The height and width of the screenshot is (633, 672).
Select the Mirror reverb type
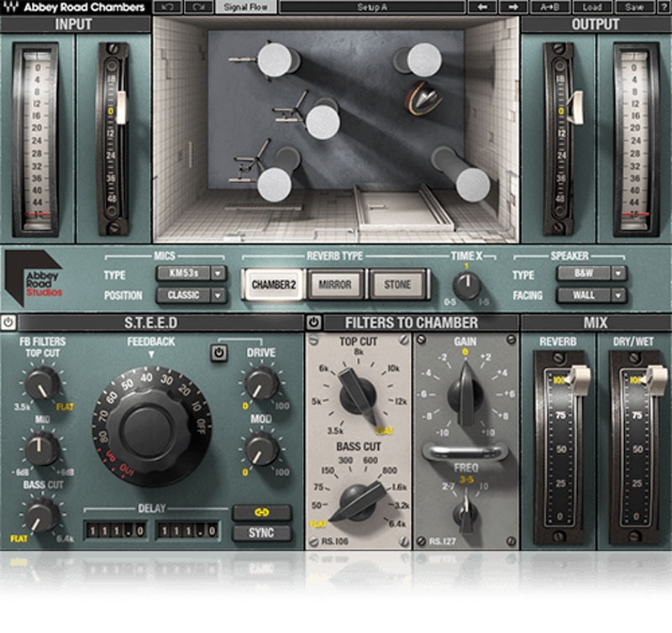(335, 284)
